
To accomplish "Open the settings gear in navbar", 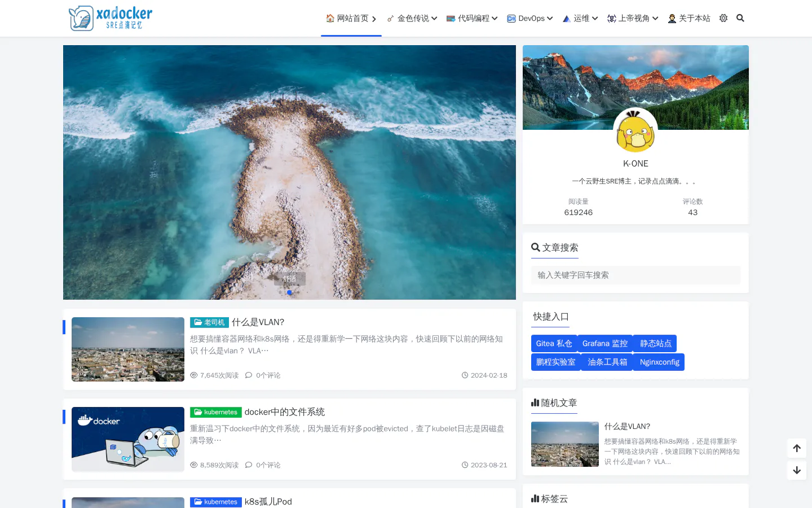I will pyautogui.click(x=723, y=18).
